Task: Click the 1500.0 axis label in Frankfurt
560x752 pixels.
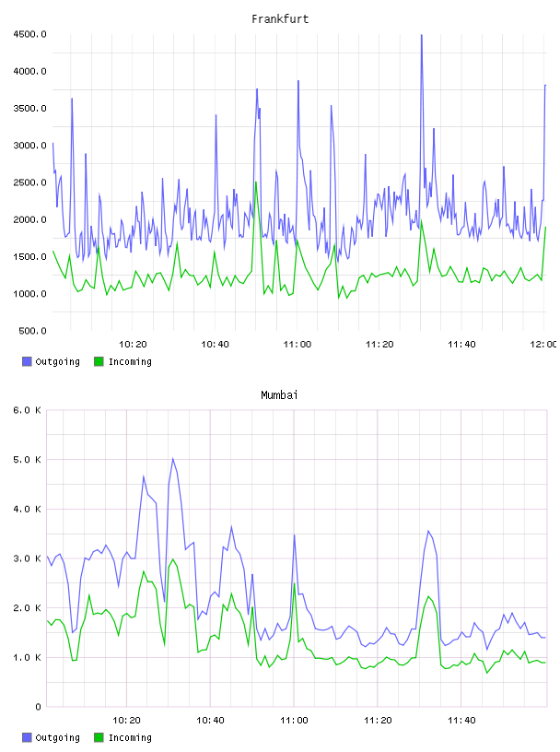Action: (29, 257)
